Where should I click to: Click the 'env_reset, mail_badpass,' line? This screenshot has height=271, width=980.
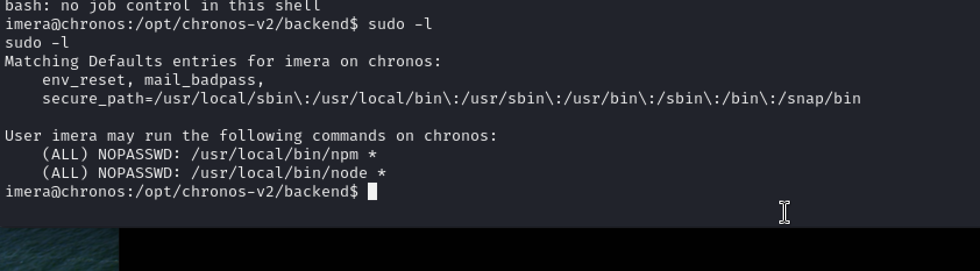point(154,80)
